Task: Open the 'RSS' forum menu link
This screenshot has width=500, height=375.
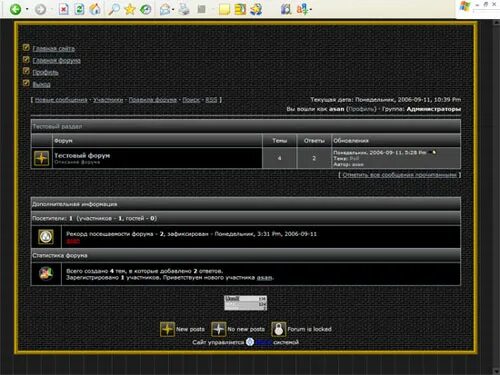Action: (x=211, y=100)
